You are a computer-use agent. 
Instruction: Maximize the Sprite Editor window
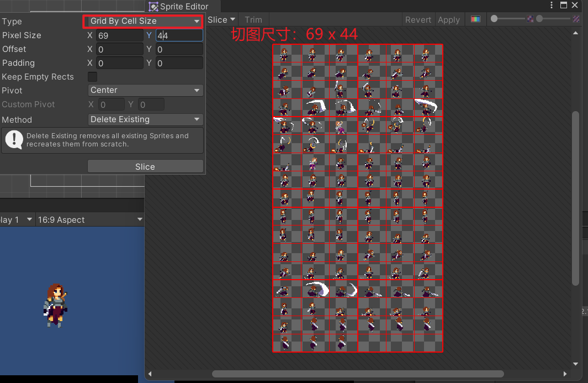[x=564, y=6]
